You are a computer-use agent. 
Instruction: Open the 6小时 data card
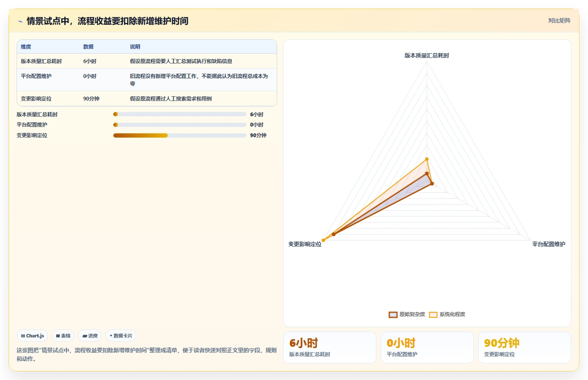point(330,348)
